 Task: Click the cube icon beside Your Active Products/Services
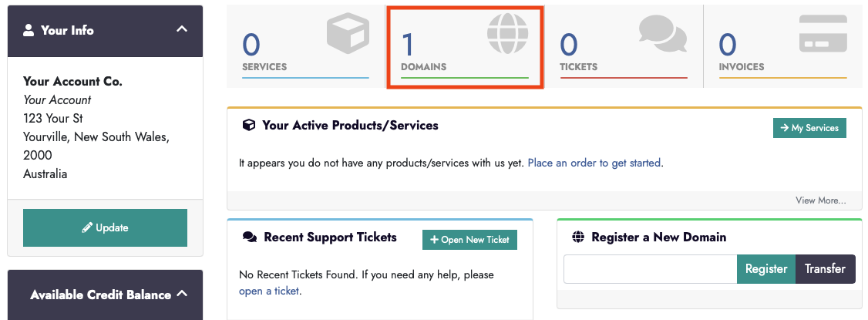click(248, 125)
